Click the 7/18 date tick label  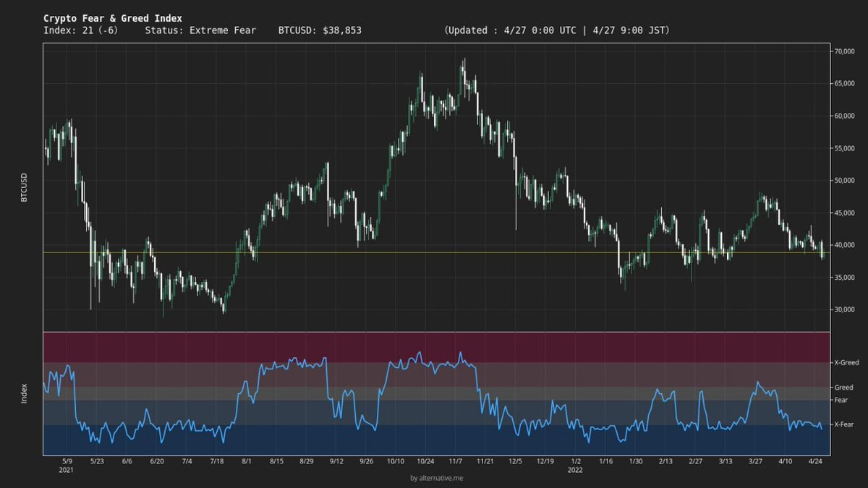coord(216,461)
